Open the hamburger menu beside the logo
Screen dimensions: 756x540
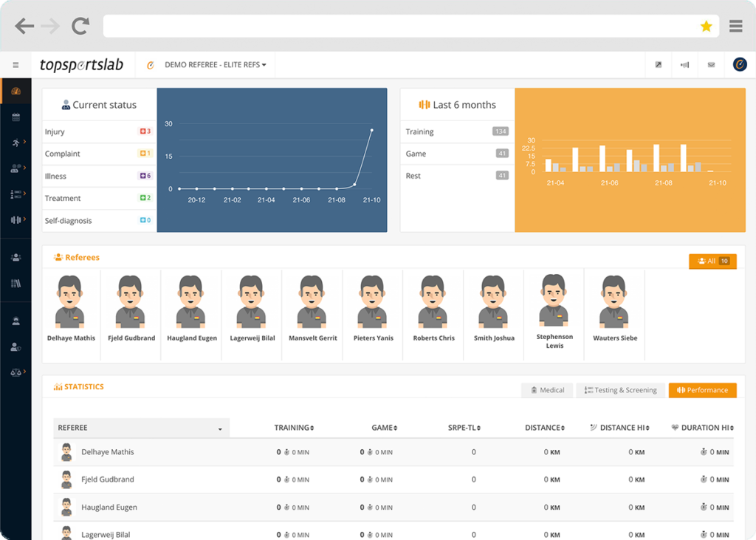[x=16, y=64]
